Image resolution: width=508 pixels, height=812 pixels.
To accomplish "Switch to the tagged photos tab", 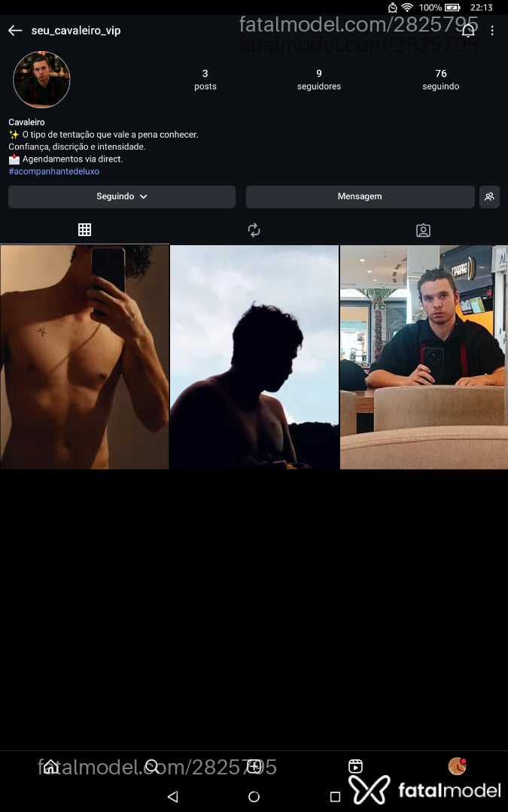I will tap(423, 230).
